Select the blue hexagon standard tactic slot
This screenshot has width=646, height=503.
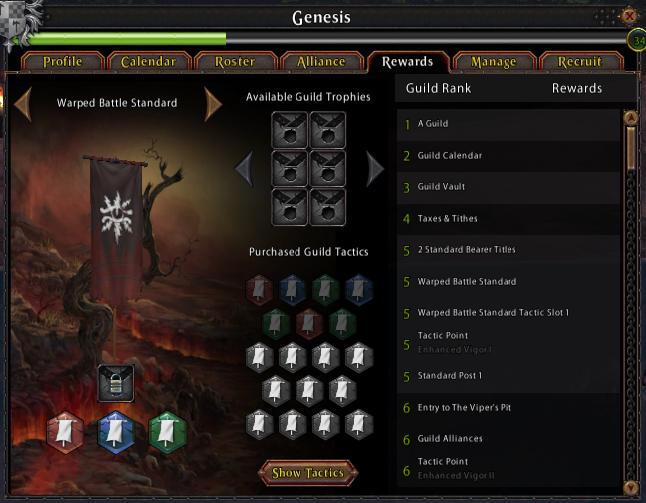tap(116, 432)
